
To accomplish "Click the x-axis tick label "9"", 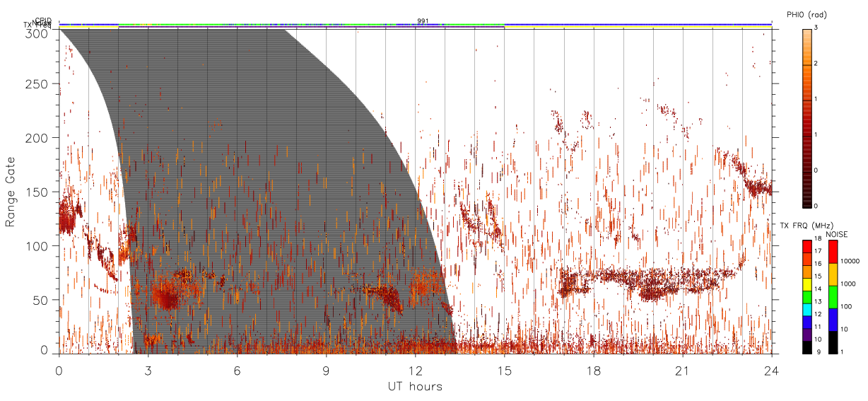I will [x=327, y=371].
